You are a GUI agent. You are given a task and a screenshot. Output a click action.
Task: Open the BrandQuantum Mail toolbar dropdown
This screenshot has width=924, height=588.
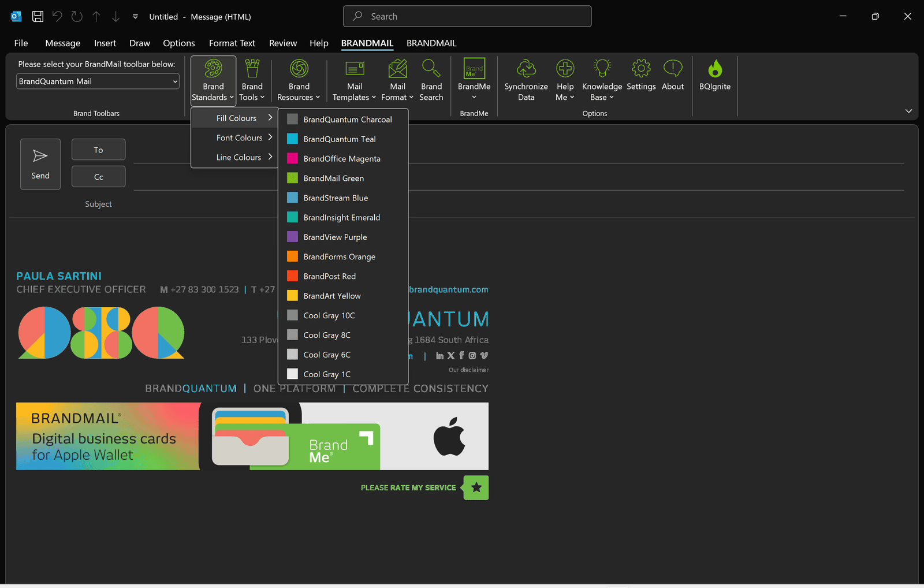(98, 81)
